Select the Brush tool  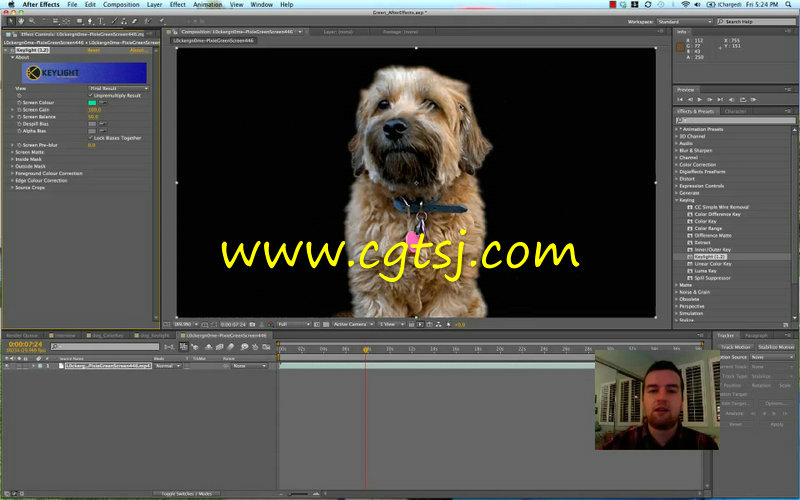coord(114,21)
